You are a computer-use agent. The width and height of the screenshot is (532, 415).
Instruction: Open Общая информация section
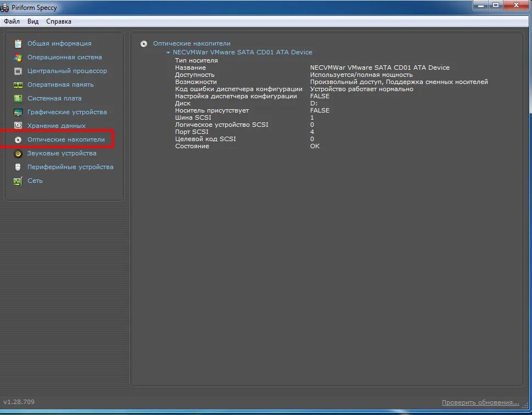(59, 43)
